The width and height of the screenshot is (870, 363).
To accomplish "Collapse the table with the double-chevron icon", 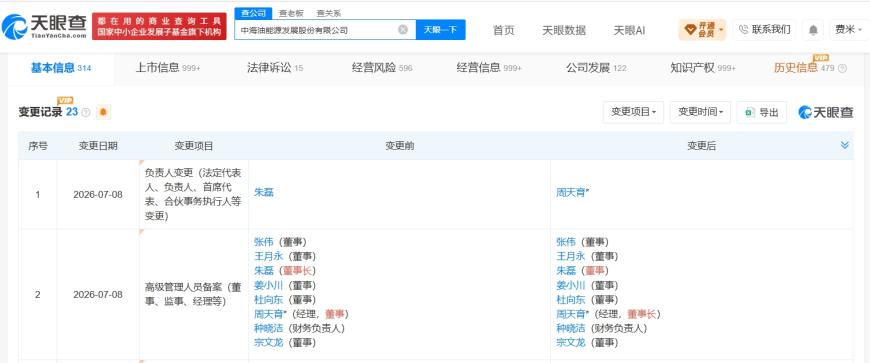I will (844, 145).
